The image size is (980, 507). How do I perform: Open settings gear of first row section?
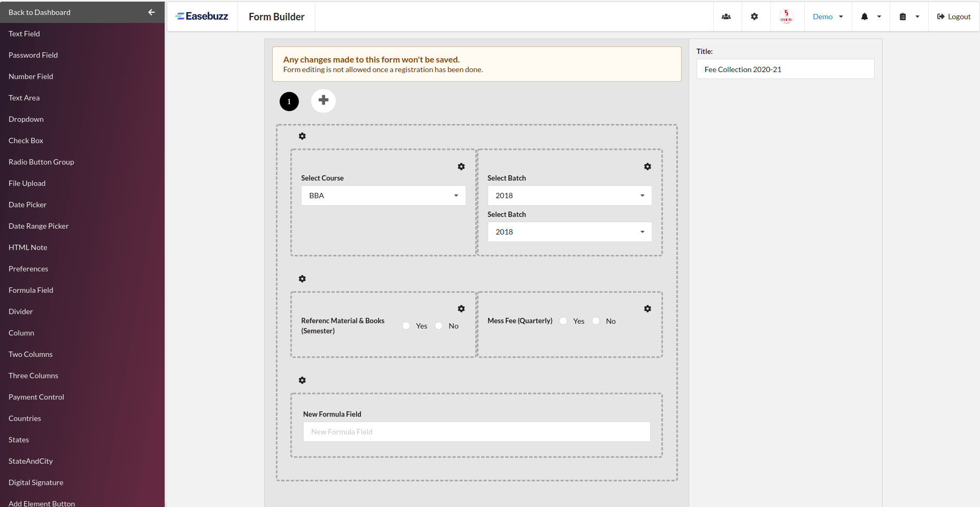coord(302,136)
